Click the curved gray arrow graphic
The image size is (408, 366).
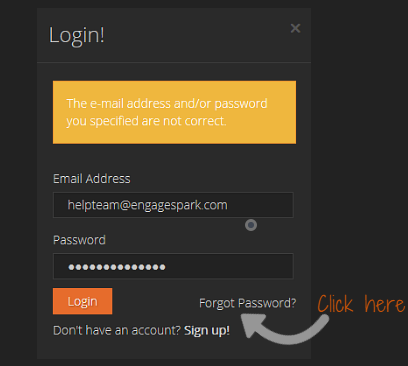[x=285, y=327]
